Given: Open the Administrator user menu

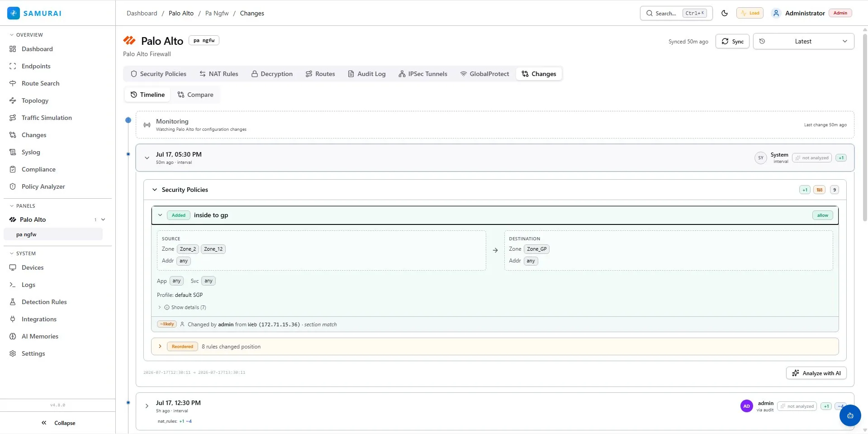Looking at the screenshot, I should 812,13.
